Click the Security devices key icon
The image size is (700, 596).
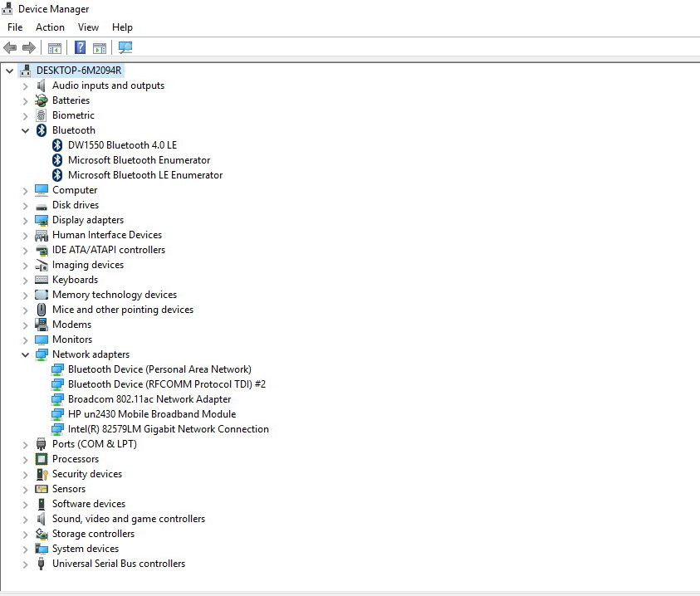coord(42,474)
